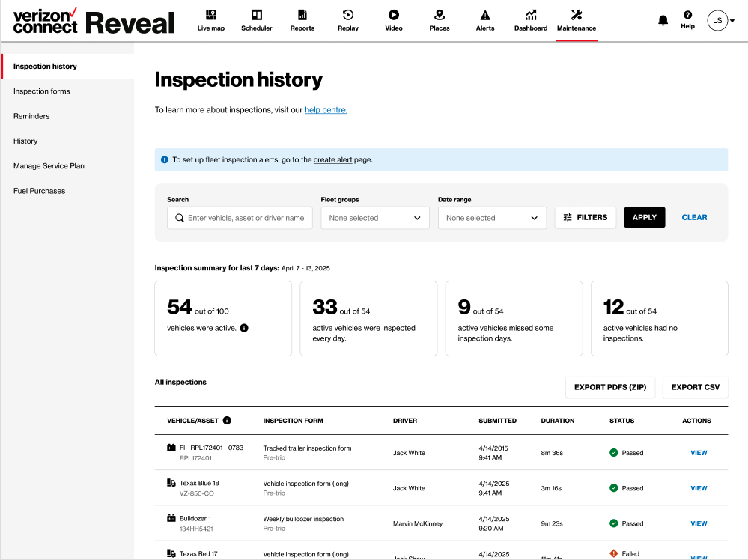Open the Live map icon
This screenshot has height=560, width=748.
tap(211, 15)
